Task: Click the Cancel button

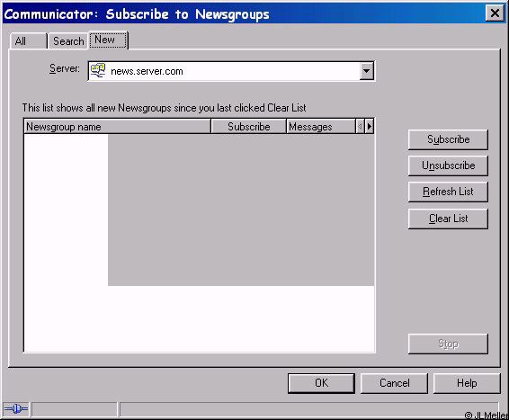Action: [394, 383]
